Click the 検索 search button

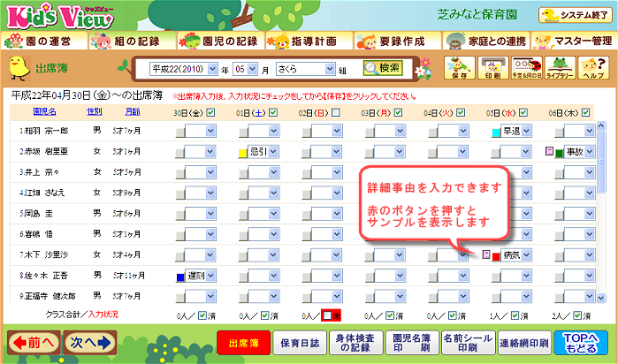pos(383,67)
